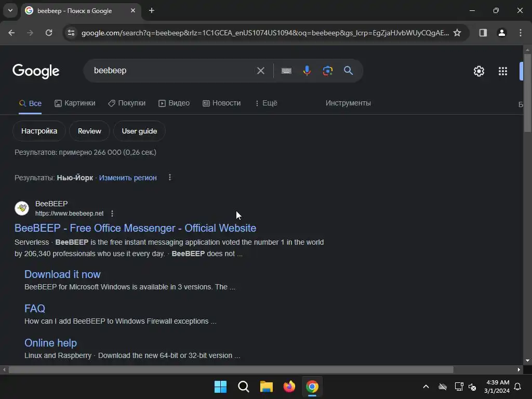Click the address bar URL
The width and height of the screenshot is (532, 399).
265,33
